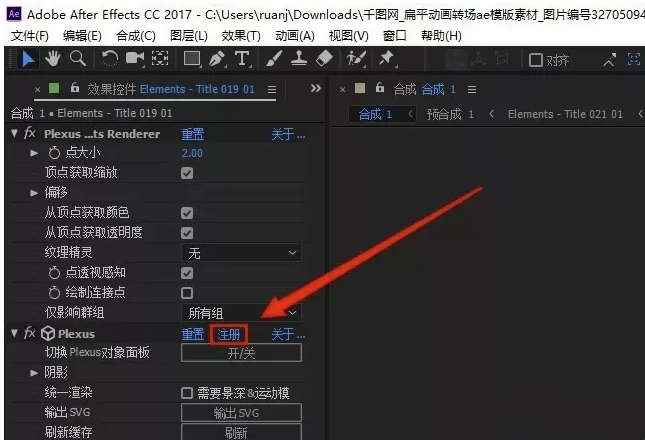Select the Clone Stamp tool
The height and width of the screenshot is (440, 645).
(x=299, y=59)
